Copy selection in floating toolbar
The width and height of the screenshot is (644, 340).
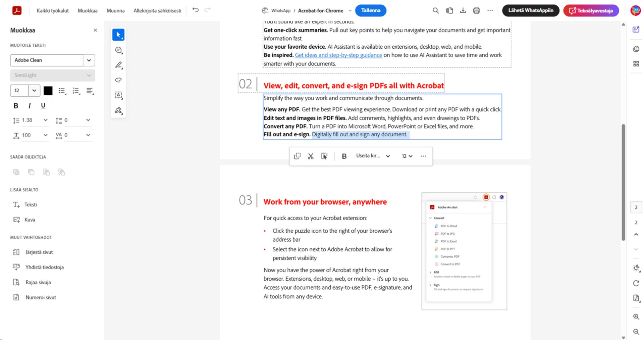point(297,156)
